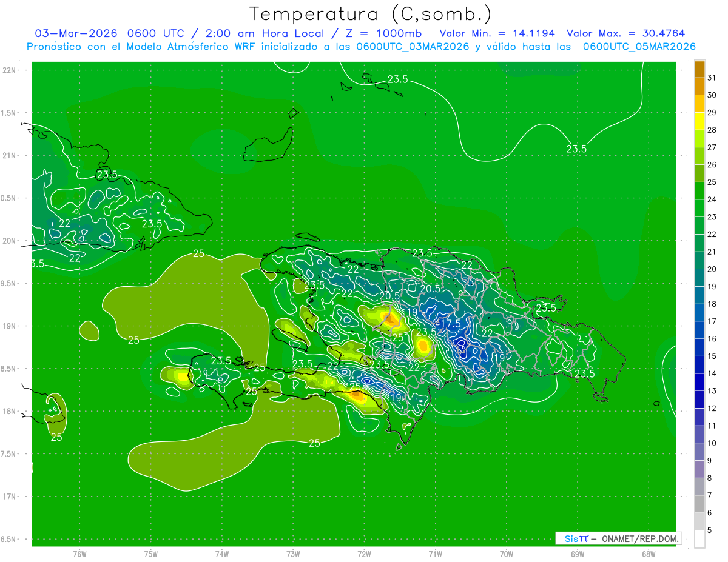
Task: Click the "70W" longitude axis label
Action: 506,554
